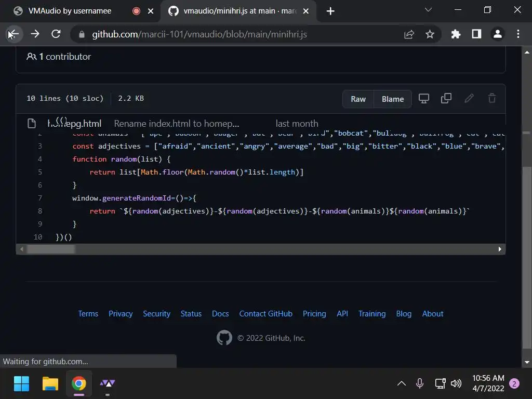Open network status tray icon
532x399 pixels.
(x=440, y=383)
